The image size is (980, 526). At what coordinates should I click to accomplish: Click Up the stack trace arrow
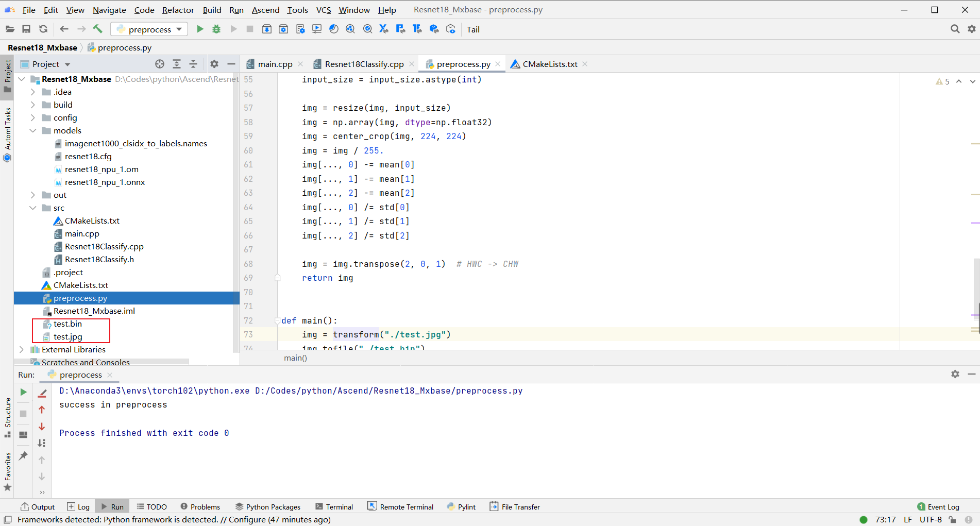pyautogui.click(x=42, y=410)
